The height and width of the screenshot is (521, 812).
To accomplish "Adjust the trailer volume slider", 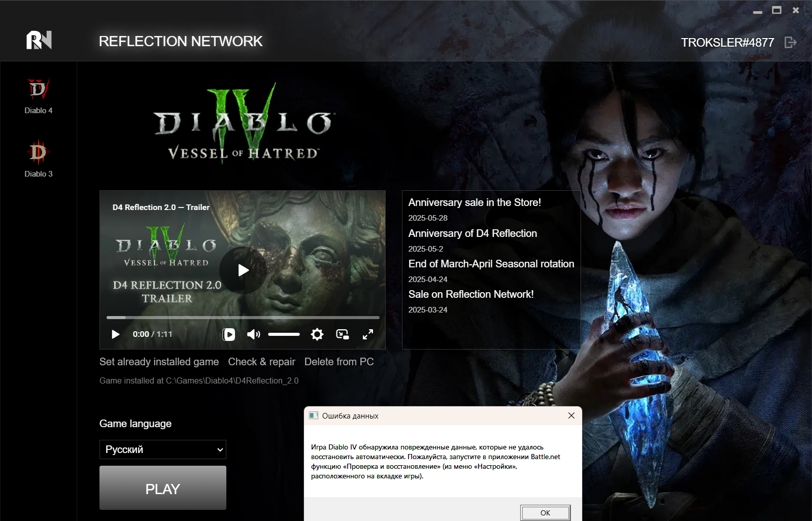I will pyautogui.click(x=284, y=334).
